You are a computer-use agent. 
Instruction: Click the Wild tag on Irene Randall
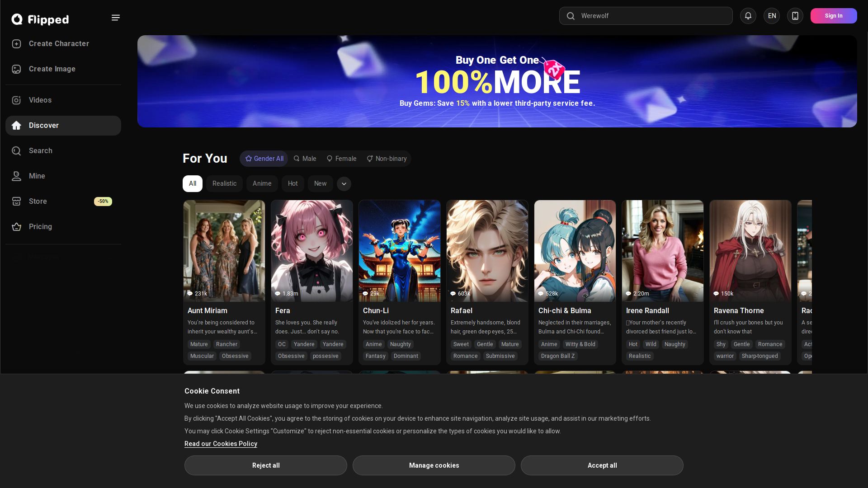coord(651,344)
